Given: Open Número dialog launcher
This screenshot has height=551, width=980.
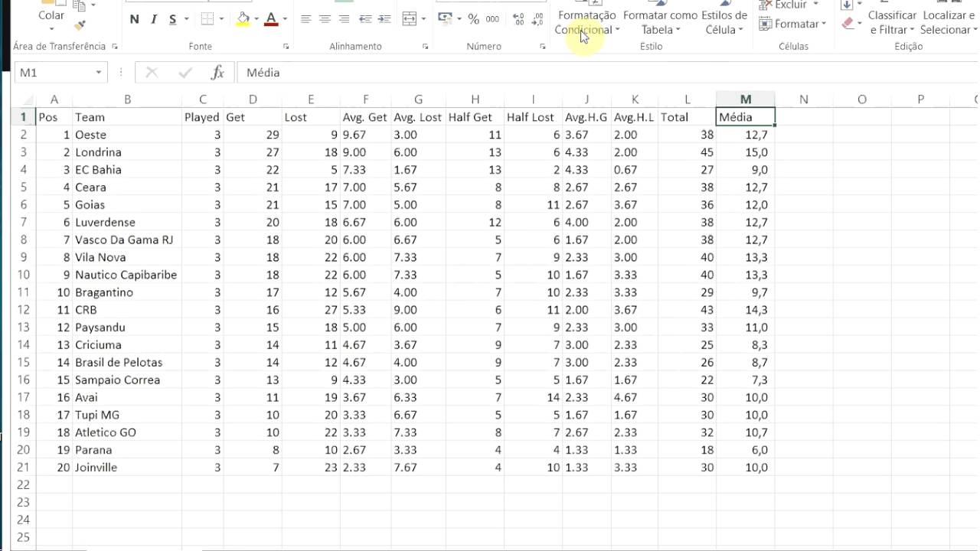Looking at the screenshot, I should pyautogui.click(x=542, y=47).
